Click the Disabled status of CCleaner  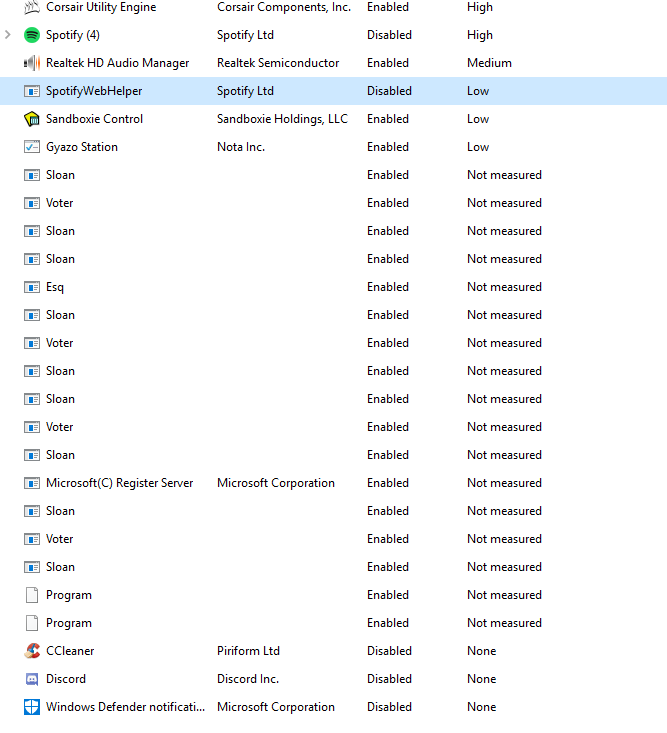coord(389,651)
